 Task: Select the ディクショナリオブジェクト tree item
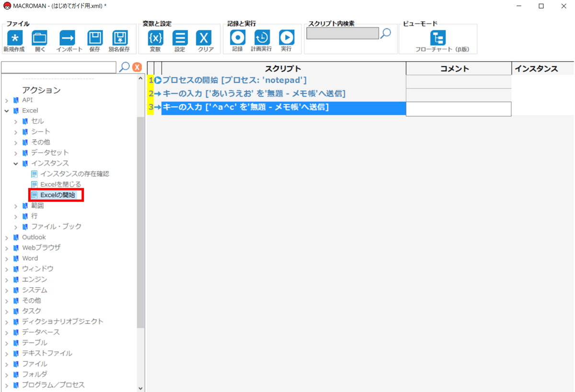63,322
